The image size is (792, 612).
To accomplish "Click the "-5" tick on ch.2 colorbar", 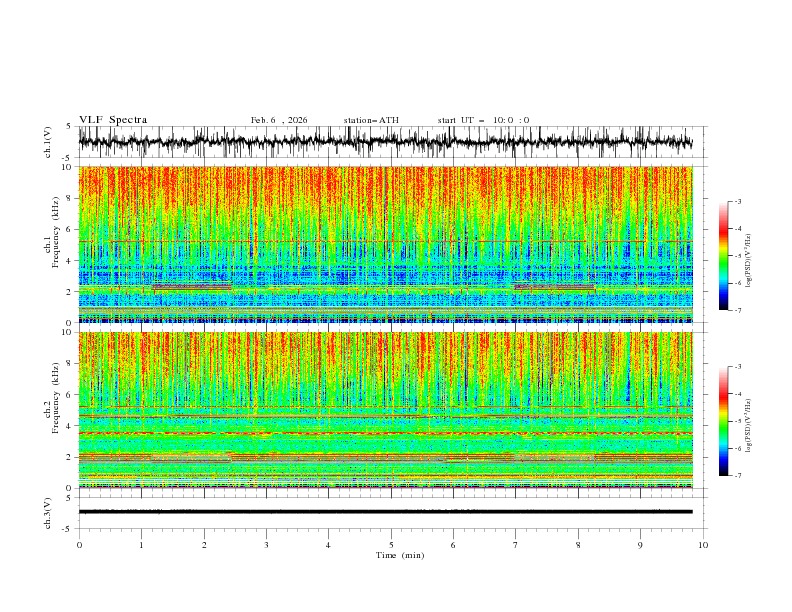I will [738, 421].
